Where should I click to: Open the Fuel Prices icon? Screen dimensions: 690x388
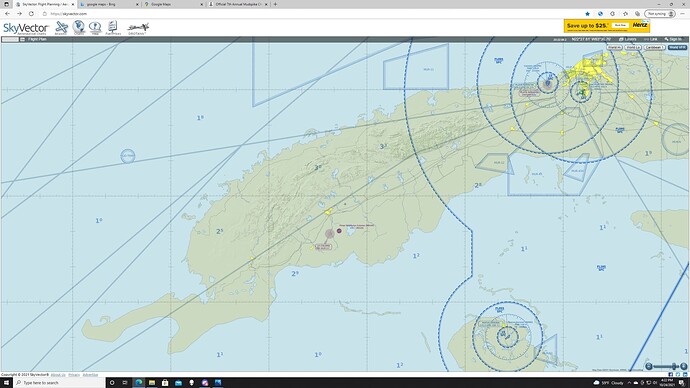pyautogui.click(x=113, y=28)
